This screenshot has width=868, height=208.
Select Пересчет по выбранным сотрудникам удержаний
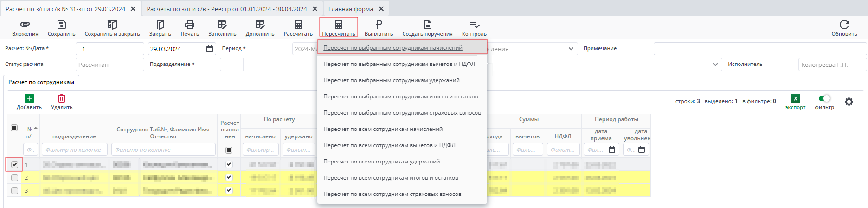[402, 80]
